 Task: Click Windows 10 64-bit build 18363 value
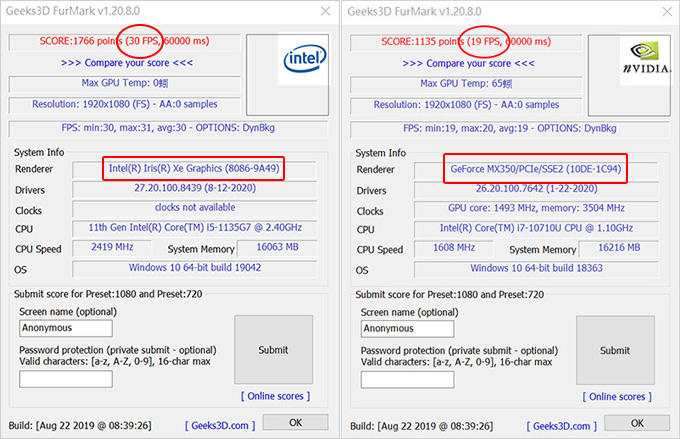tap(536, 268)
